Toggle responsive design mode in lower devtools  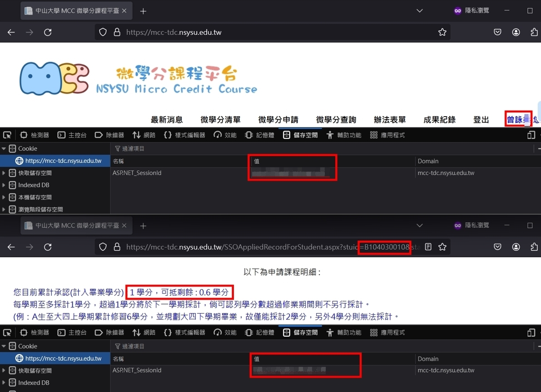click(531, 333)
